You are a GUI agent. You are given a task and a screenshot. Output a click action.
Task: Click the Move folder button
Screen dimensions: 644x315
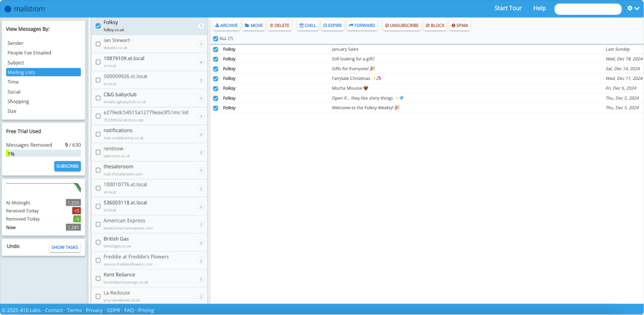coord(254,25)
